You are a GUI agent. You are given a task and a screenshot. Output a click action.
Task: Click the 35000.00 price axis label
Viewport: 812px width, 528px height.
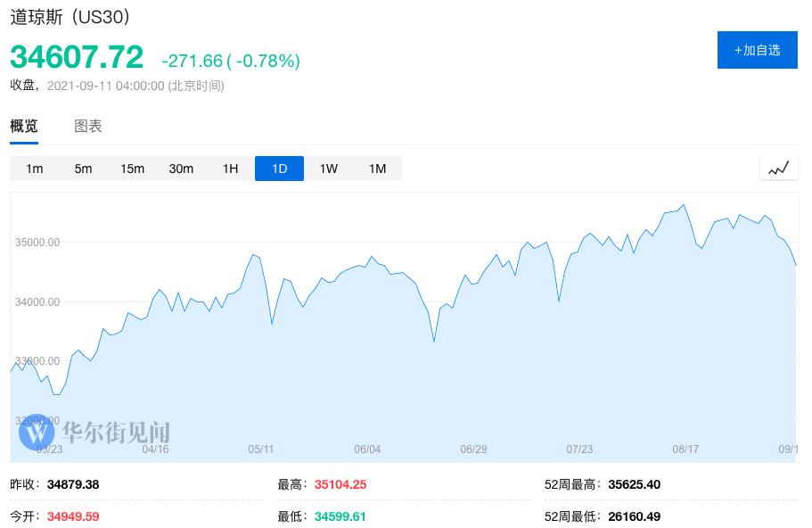(x=36, y=243)
